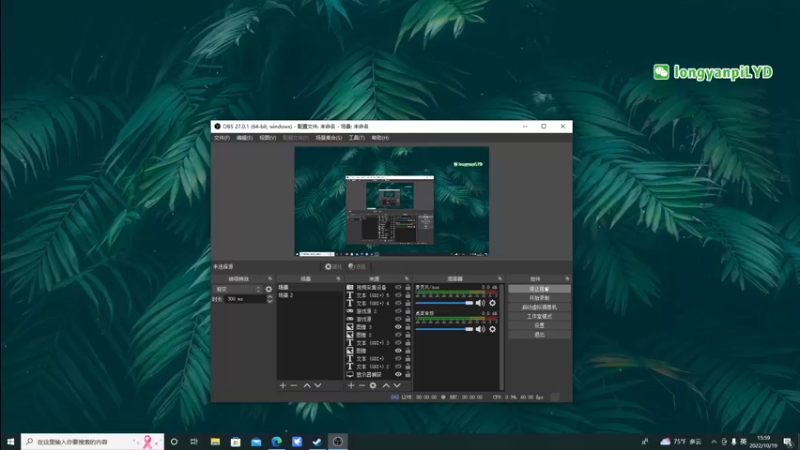Enable 工作室模式 studio mode
Screen dimensions: 800x450
click(539, 316)
